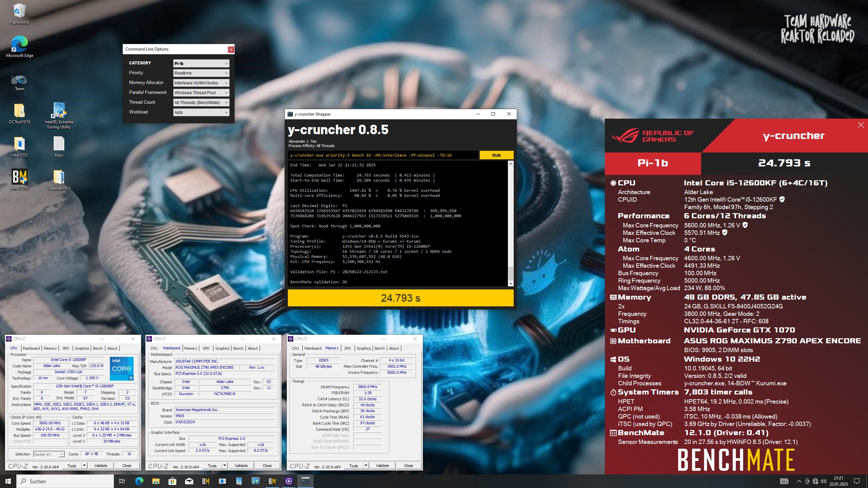This screenshot has height=488, width=868.
Task: Open Task View in the taskbar
Action: click(x=122, y=481)
